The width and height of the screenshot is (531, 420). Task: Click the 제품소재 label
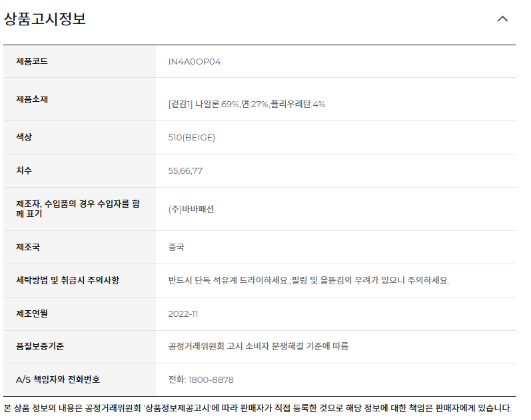click(x=32, y=99)
